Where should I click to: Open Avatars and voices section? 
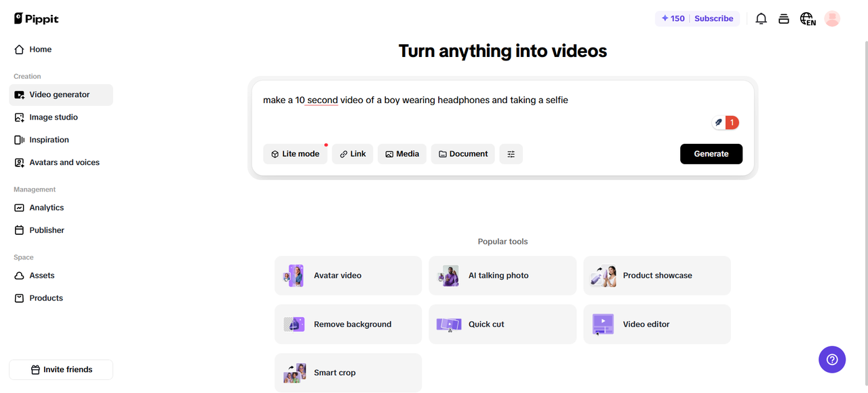64,163
